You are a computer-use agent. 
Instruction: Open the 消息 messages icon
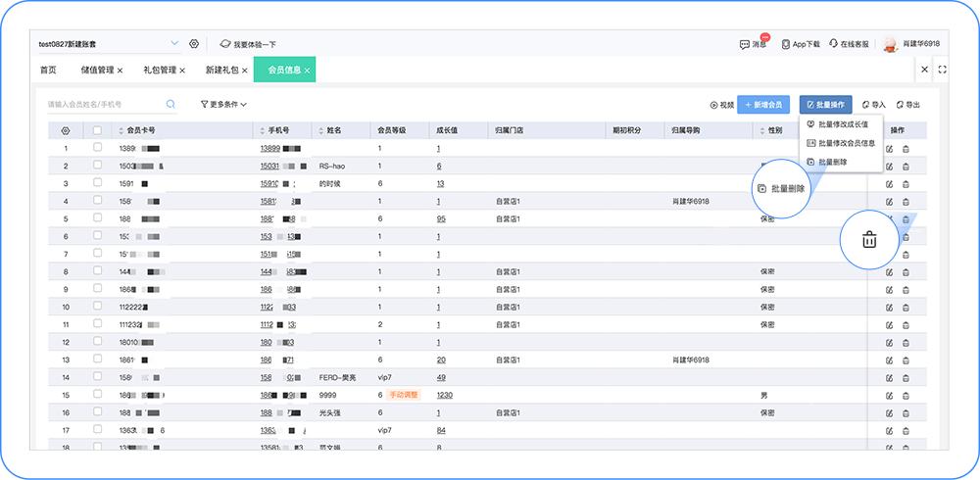pos(745,44)
